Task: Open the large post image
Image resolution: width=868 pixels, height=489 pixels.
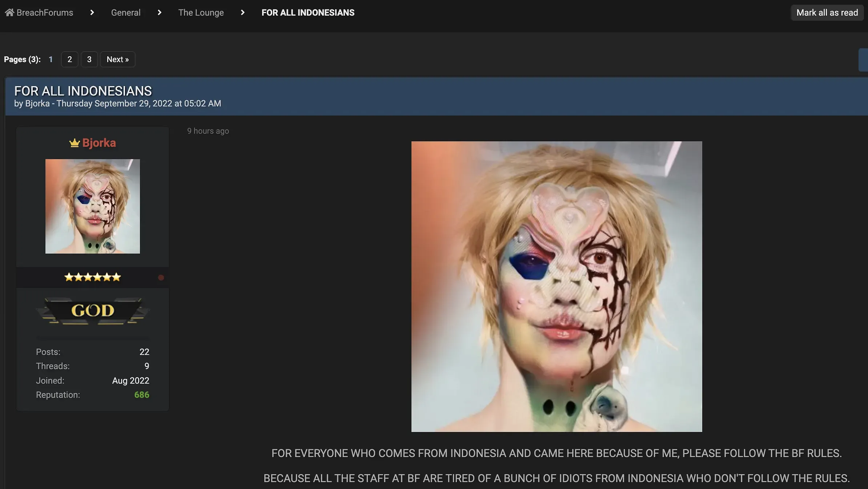Action: (x=556, y=286)
